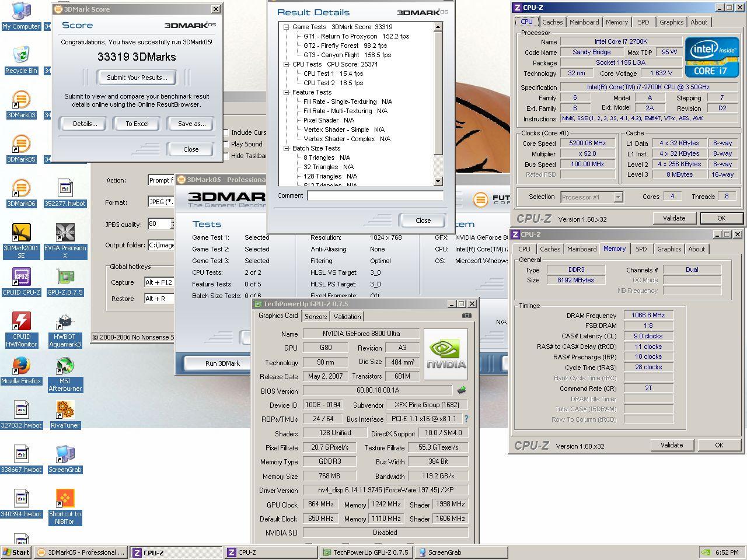Select the MSI Afterburner desktop icon

[x=65, y=373]
